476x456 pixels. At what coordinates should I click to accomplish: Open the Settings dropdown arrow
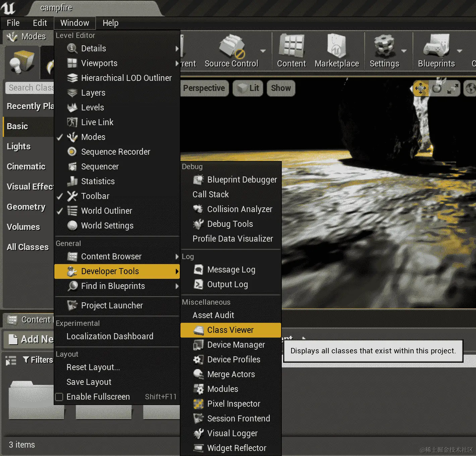(404, 51)
